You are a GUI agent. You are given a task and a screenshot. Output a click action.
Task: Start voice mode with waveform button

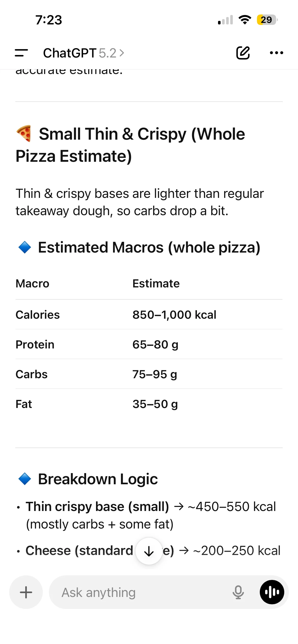[x=272, y=592]
